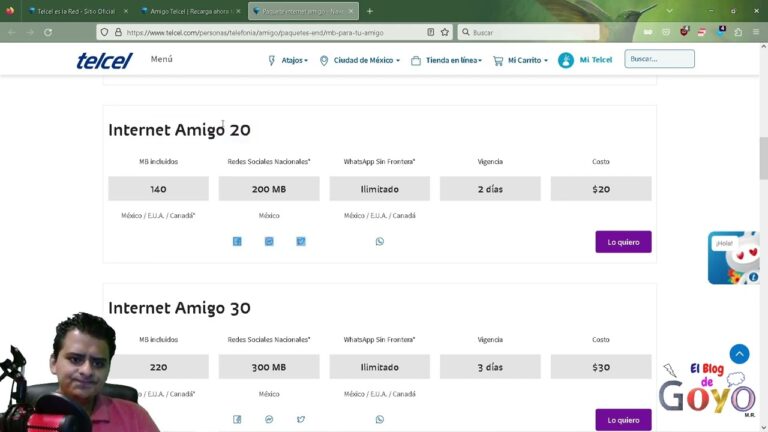Click the 300 MB redes sociales value
This screenshot has height=432, width=768.
click(x=269, y=367)
